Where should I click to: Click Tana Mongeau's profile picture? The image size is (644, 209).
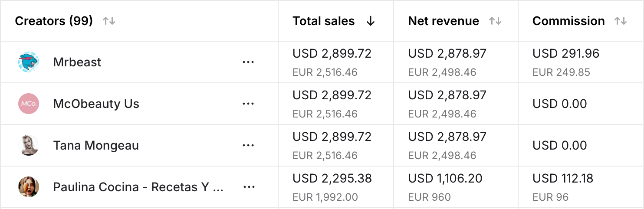click(29, 145)
